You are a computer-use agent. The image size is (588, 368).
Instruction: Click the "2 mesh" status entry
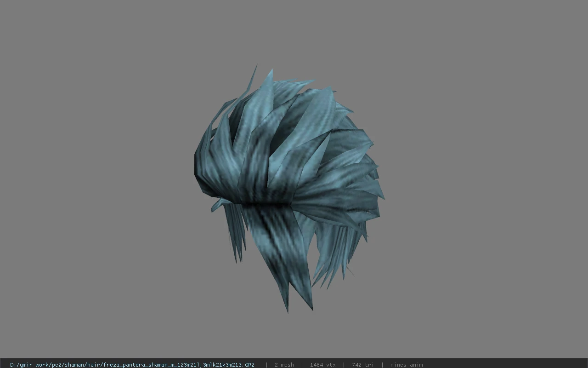pyautogui.click(x=284, y=365)
